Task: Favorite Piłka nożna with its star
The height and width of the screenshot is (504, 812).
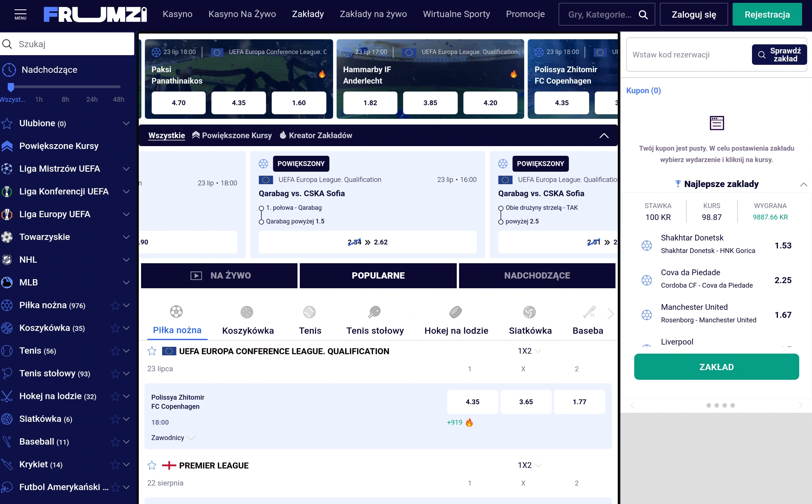Action: click(x=115, y=305)
